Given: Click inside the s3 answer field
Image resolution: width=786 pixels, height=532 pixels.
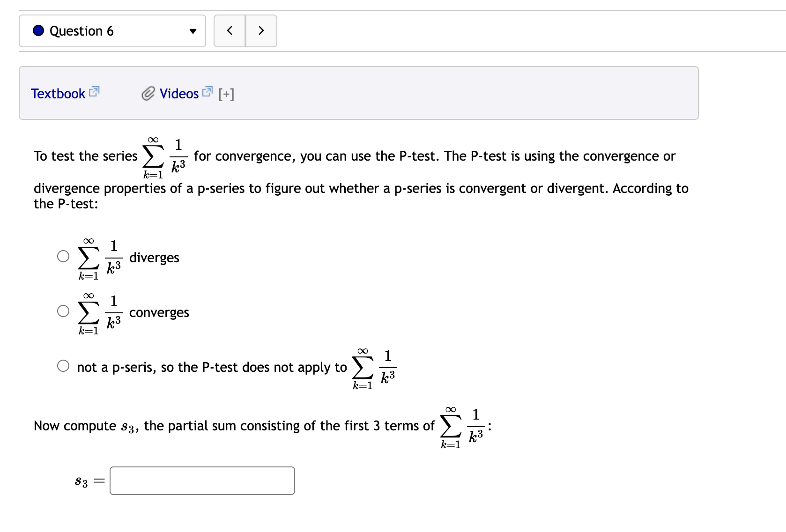Looking at the screenshot, I should point(201,480).
